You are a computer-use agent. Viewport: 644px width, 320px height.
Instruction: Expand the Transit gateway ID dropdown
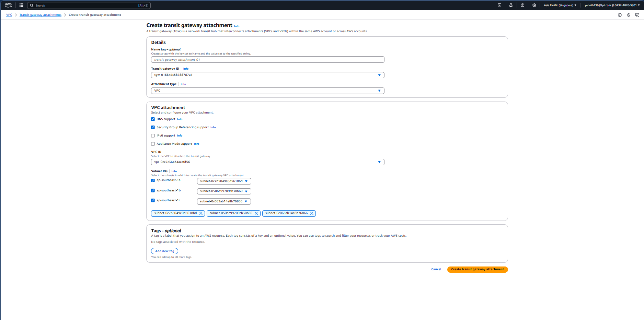click(x=267, y=75)
